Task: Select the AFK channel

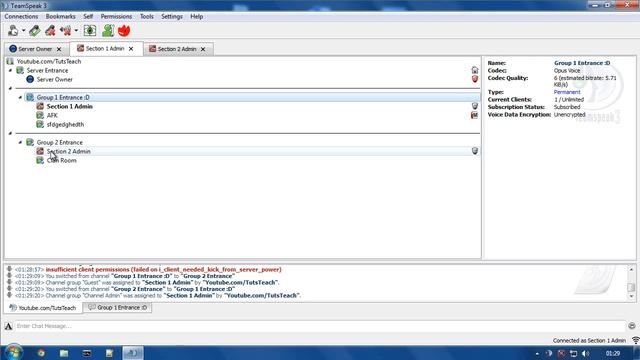Action: pyautogui.click(x=52, y=116)
